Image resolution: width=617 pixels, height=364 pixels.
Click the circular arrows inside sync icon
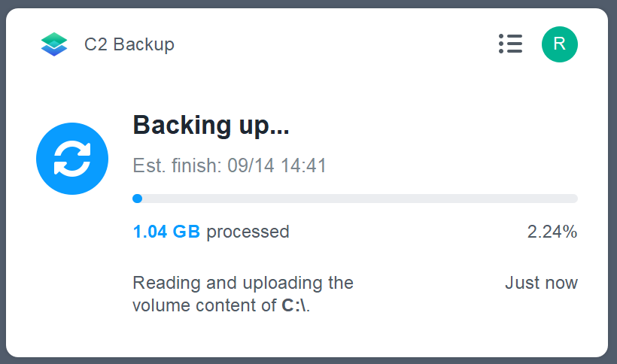click(72, 159)
